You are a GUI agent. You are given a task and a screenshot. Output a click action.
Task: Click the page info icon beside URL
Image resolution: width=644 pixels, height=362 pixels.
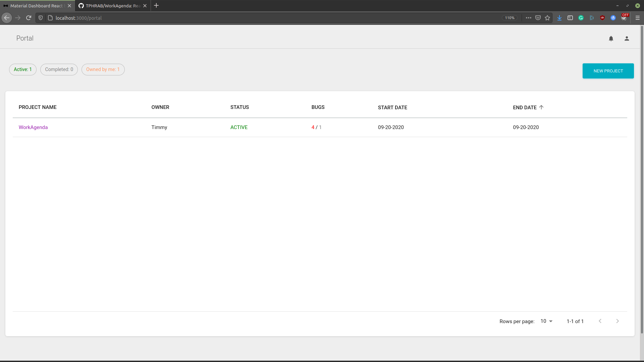click(x=50, y=18)
